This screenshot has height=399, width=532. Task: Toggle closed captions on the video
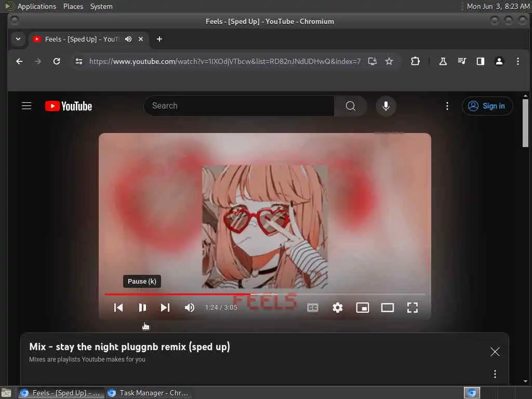pyautogui.click(x=312, y=308)
